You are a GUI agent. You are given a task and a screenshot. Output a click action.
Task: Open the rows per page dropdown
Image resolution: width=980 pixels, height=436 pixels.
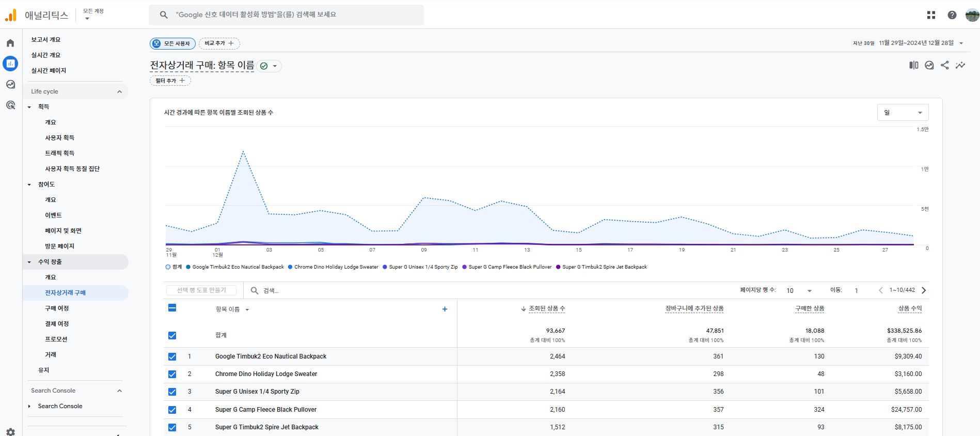point(799,291)
